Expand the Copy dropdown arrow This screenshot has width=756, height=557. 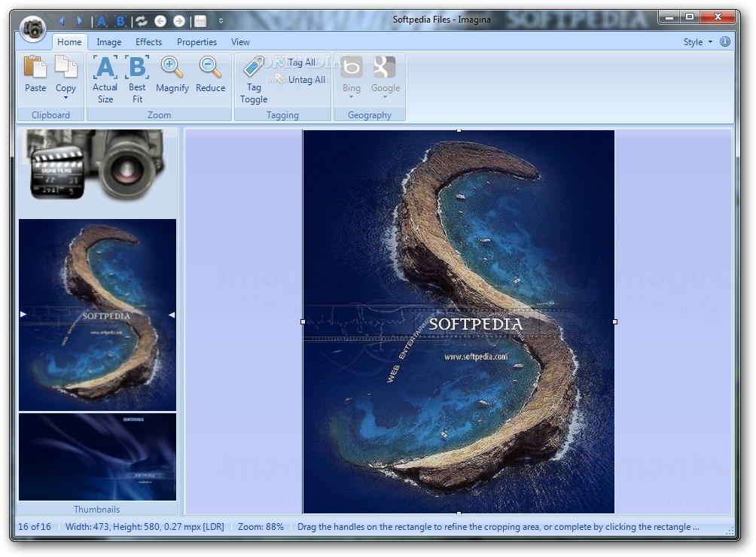click(x=66, y=98)
